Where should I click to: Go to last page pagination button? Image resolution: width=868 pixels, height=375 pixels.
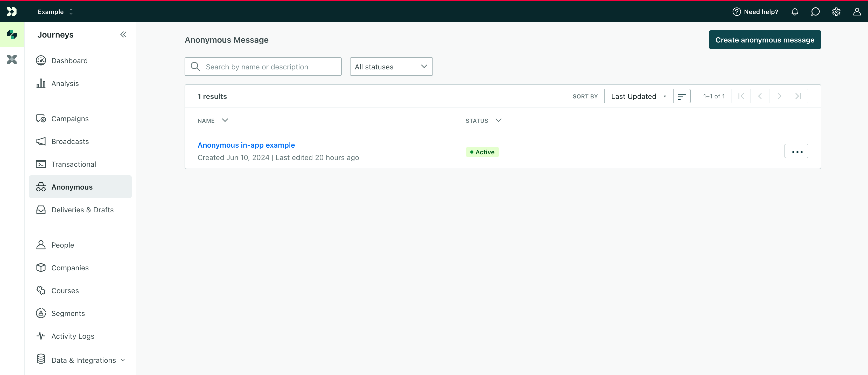pos(798,96)
